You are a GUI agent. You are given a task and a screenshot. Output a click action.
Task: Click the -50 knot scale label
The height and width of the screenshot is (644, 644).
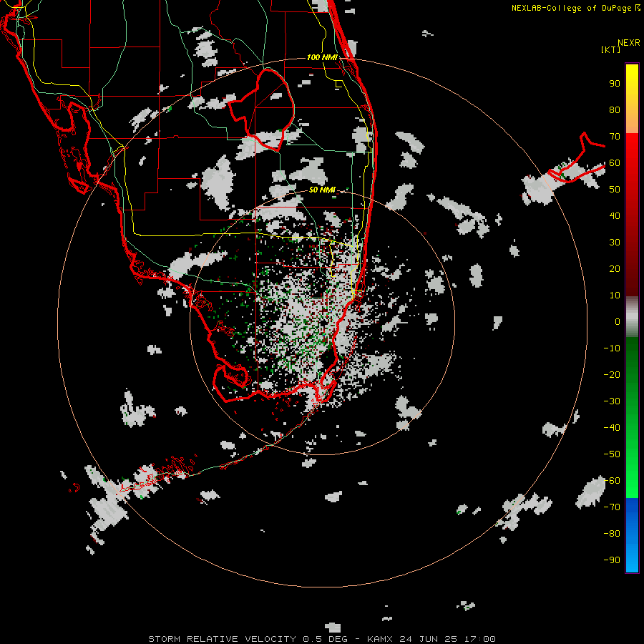612,454
